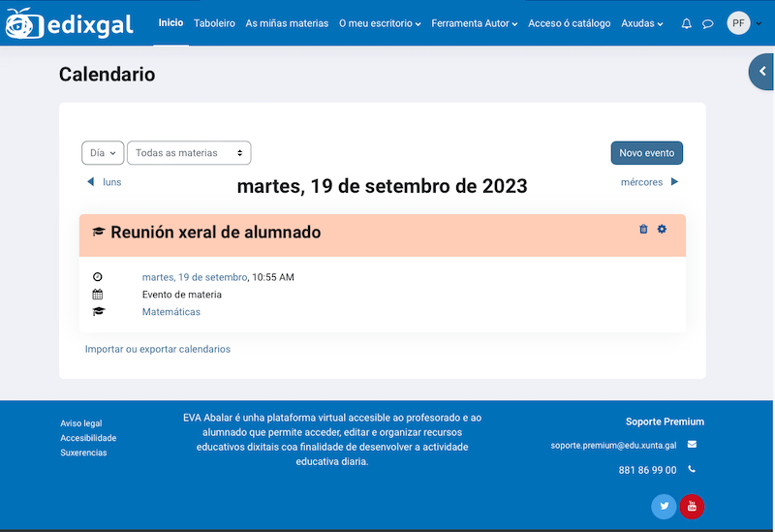Screen dimensions: 775x532
Task: Expand the Axudas menu
Action: click(x=641, y=23)
